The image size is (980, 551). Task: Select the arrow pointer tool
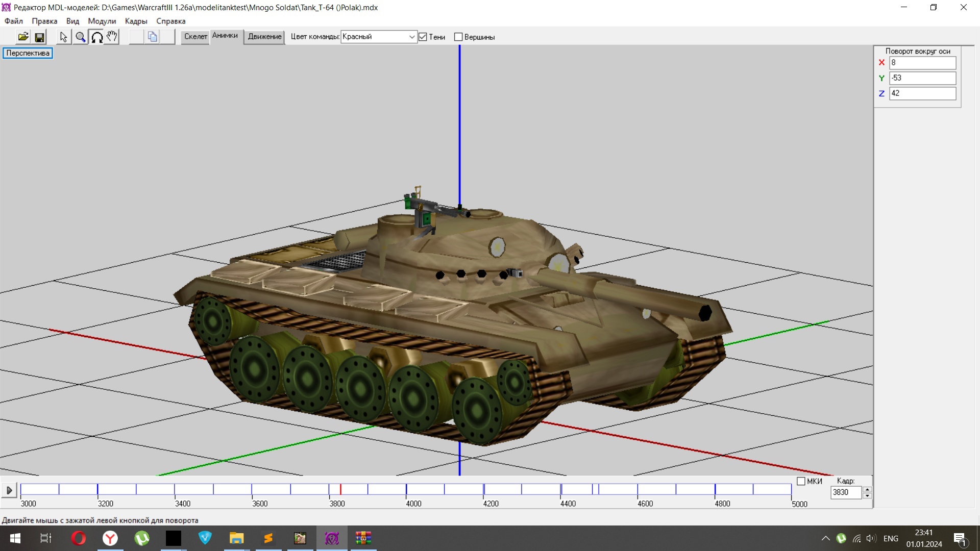click(x=63, y=37)
